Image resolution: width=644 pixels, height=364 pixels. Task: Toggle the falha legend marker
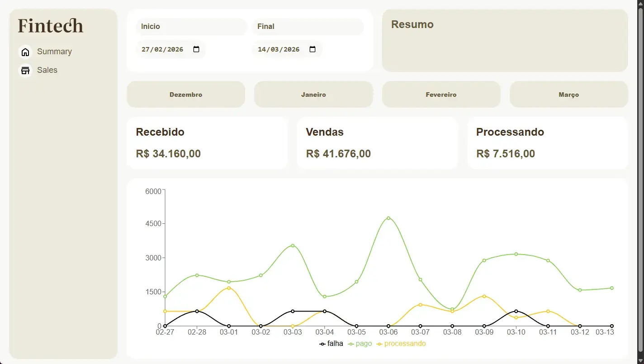(x=322, y=344)
